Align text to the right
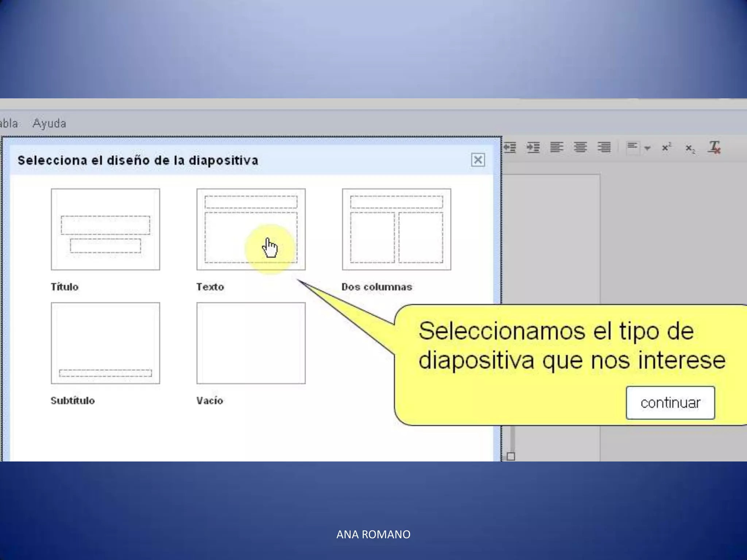 tap(604, 147)
